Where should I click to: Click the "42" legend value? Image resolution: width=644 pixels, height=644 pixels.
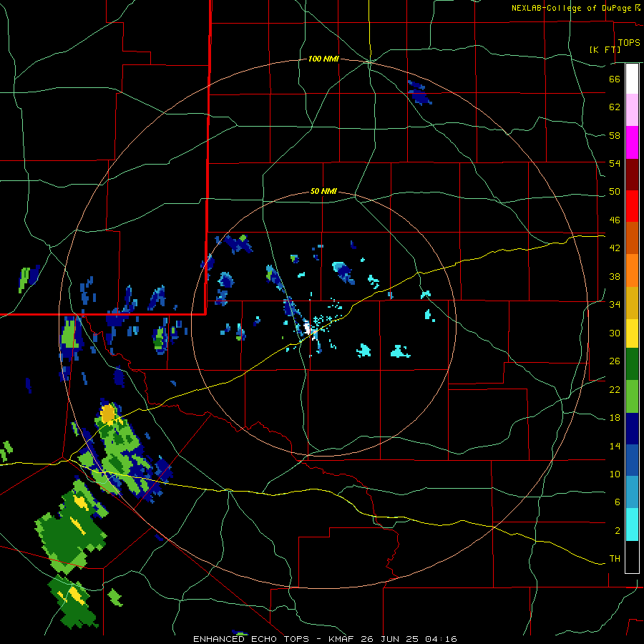pyautogui.click(x=615, y=248)
